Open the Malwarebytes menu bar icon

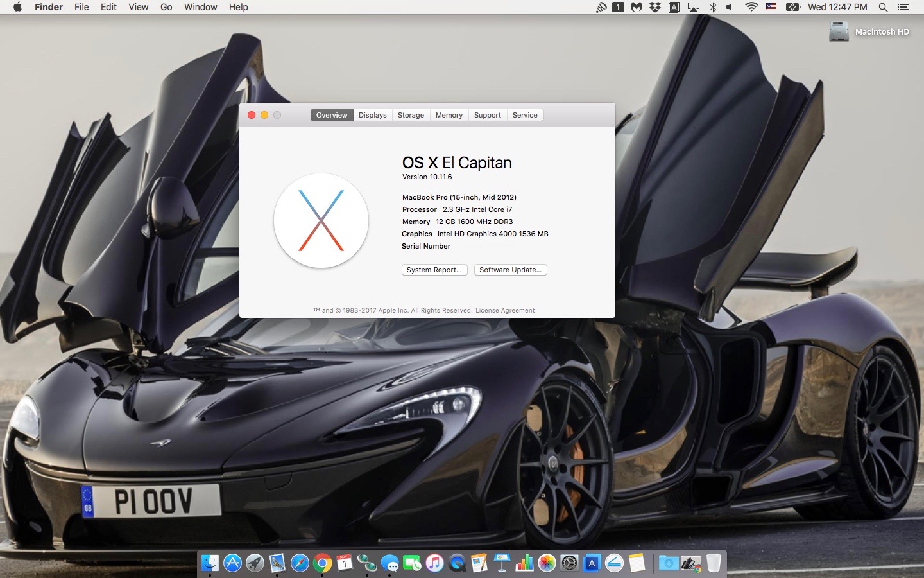(x=637, y=7)
